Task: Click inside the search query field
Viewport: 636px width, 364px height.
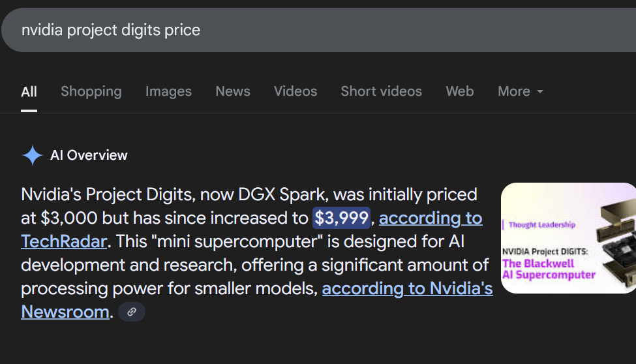Action: (x=261, y=30)
